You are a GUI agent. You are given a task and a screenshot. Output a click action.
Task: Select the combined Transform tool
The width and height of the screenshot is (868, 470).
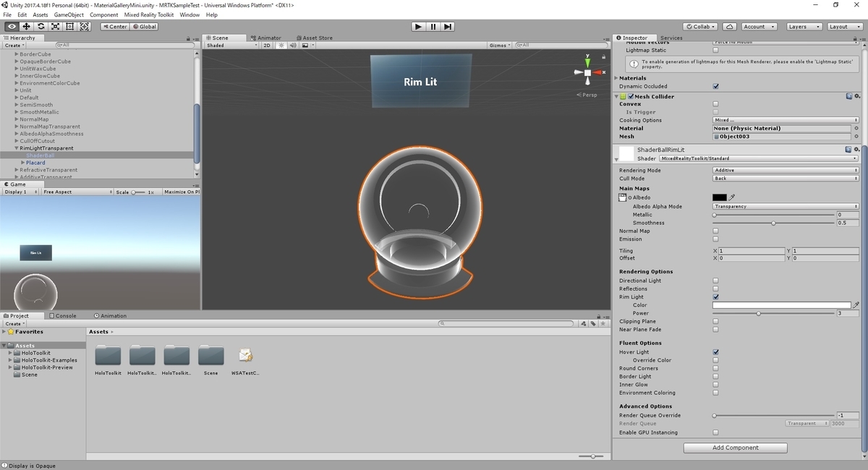coord(85,27)
